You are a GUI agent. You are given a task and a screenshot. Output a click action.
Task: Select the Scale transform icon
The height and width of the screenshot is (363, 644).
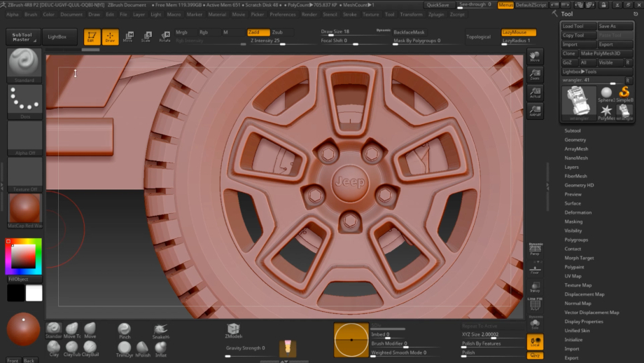[146, 36]
